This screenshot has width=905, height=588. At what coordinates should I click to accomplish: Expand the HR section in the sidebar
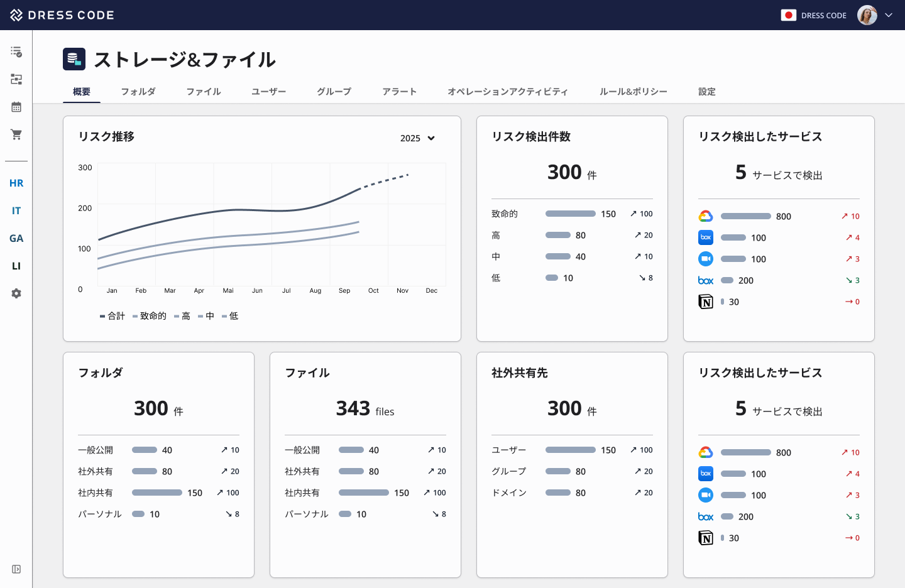click(x=16, y=183)
